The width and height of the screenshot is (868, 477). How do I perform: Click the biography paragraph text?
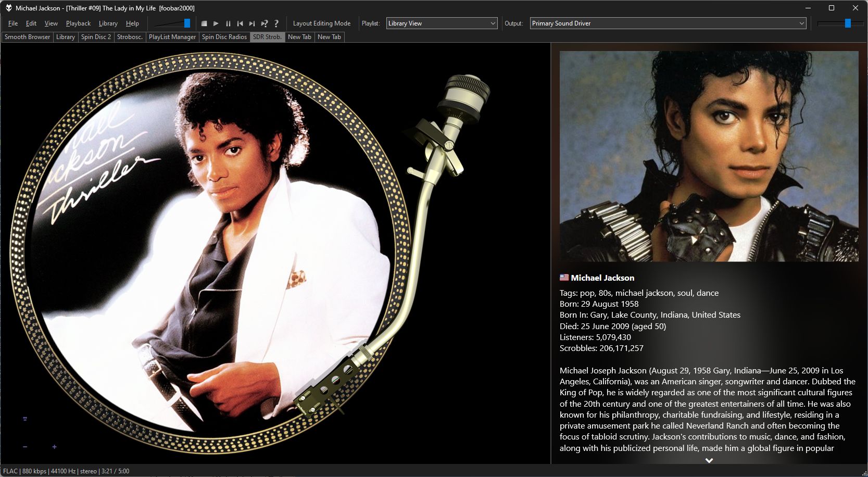(708, 409)
